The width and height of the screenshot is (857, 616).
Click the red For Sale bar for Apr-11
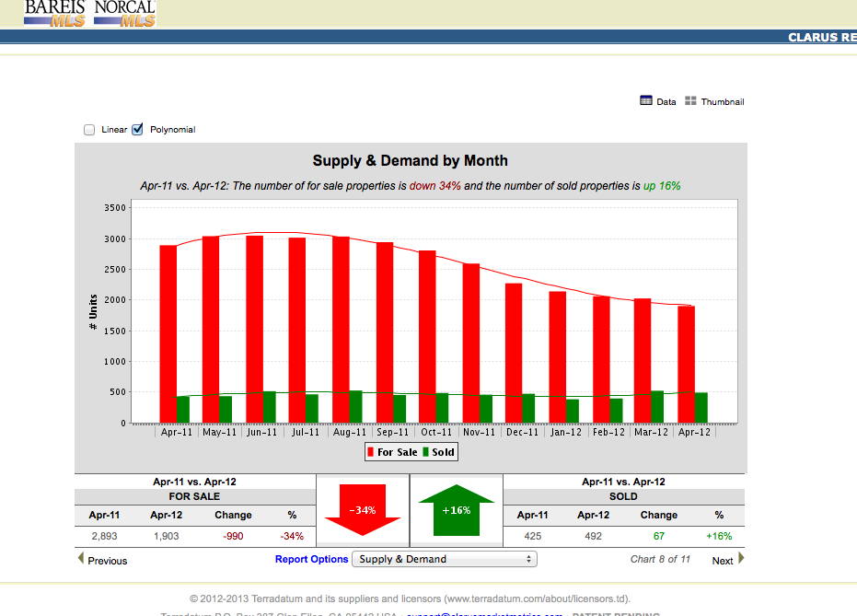(x=168, y=334)
